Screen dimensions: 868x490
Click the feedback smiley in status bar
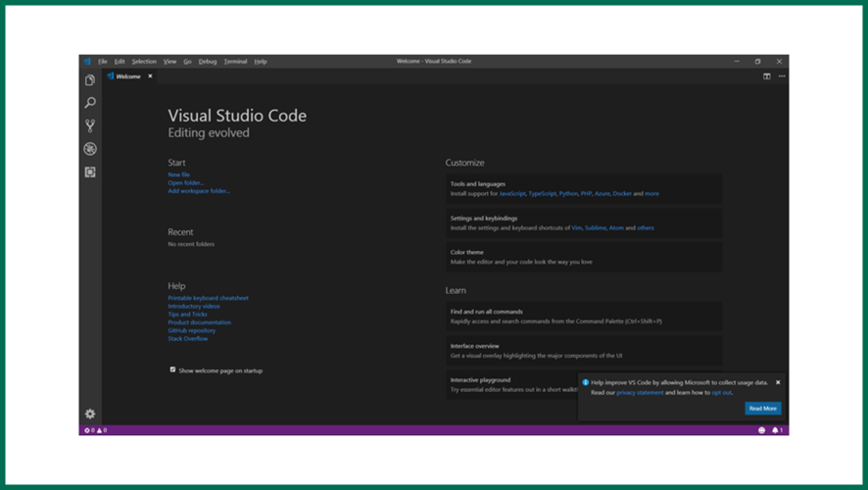tap(761, 430)
